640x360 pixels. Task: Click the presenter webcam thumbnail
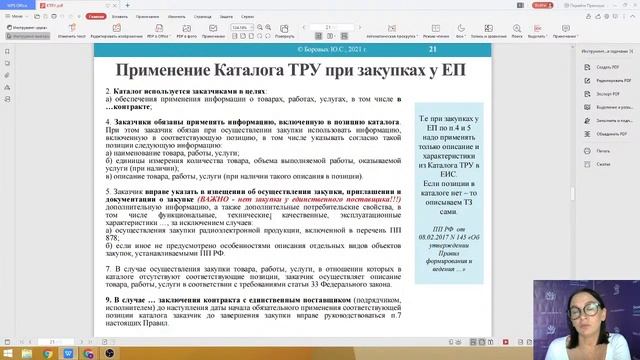(587, 320)
